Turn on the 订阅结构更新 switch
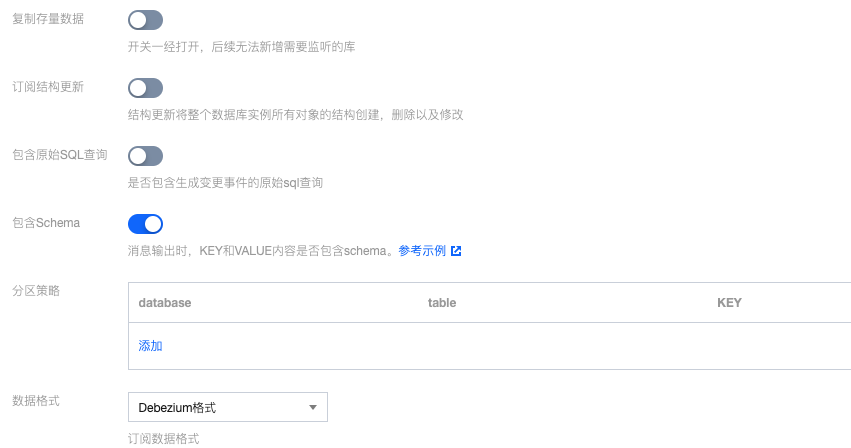The image size is (851, 448). click(145, 88)
